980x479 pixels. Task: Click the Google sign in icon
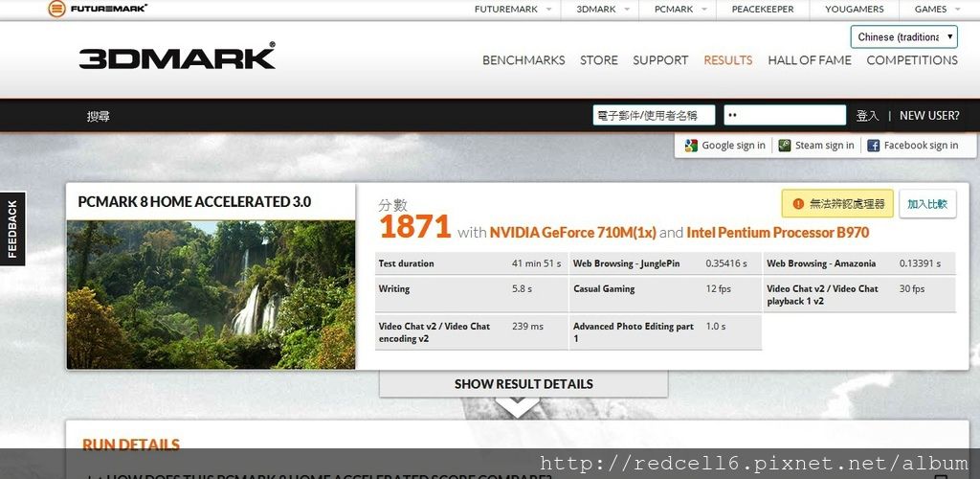click(x=691, y=146)
